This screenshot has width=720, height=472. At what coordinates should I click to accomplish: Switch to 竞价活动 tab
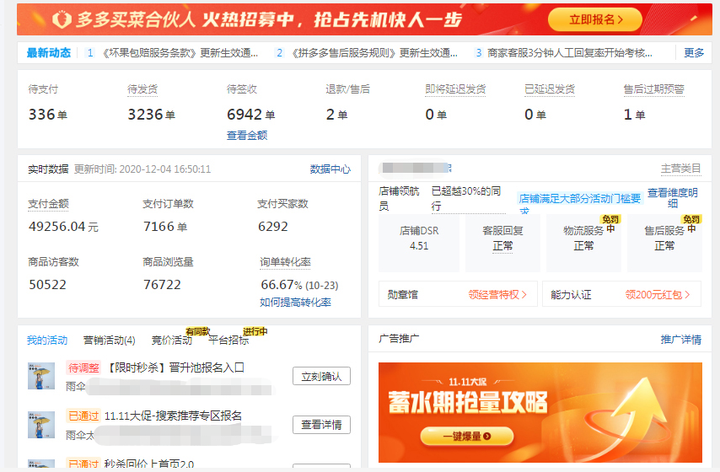coord(172,340)
